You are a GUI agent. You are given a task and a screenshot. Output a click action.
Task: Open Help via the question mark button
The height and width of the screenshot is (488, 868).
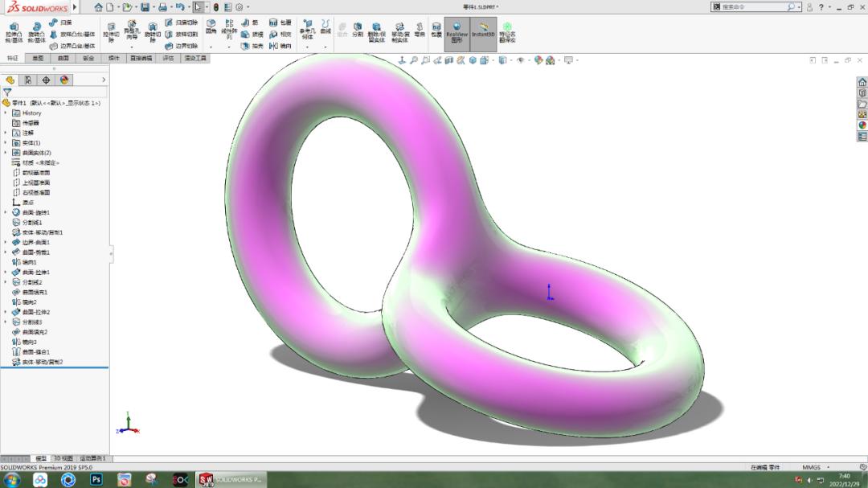tap(821, 7)
